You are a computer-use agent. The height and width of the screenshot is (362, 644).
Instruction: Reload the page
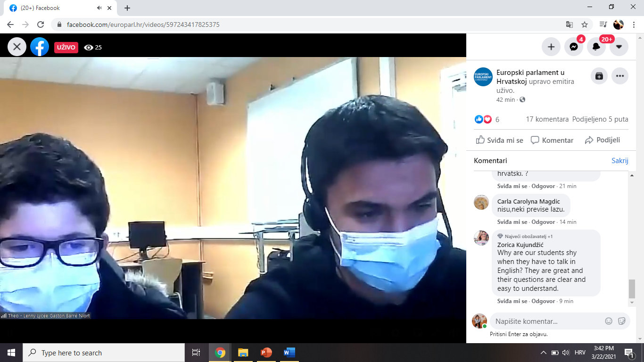click(x=41, y=25)
